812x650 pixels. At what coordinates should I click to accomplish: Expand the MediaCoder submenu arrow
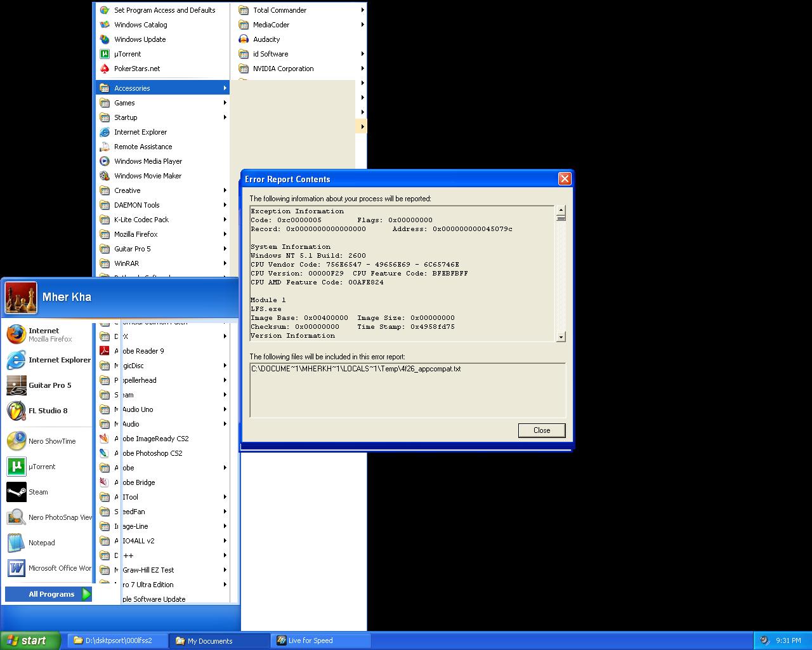[362, 25]
